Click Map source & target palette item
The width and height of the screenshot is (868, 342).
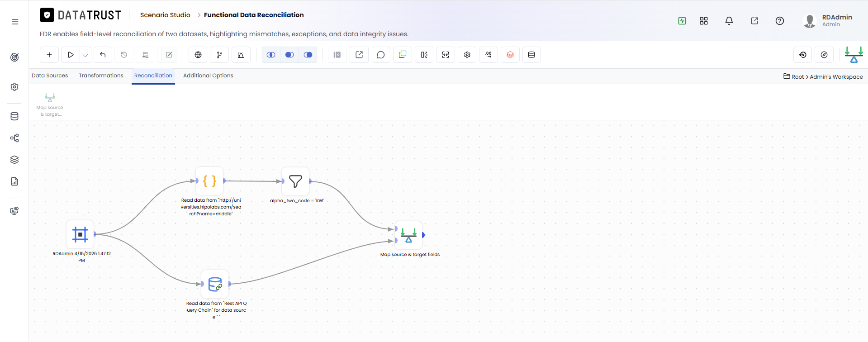50,104
